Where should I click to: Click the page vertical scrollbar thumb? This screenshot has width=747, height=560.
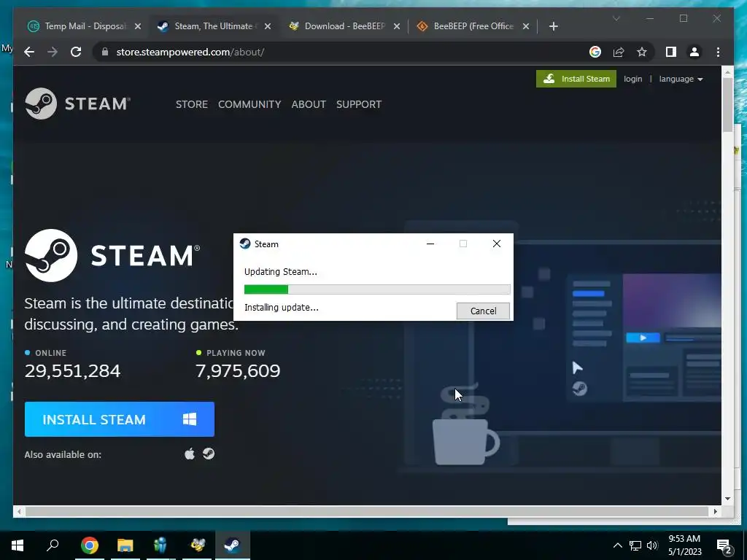tap(727, 105)
